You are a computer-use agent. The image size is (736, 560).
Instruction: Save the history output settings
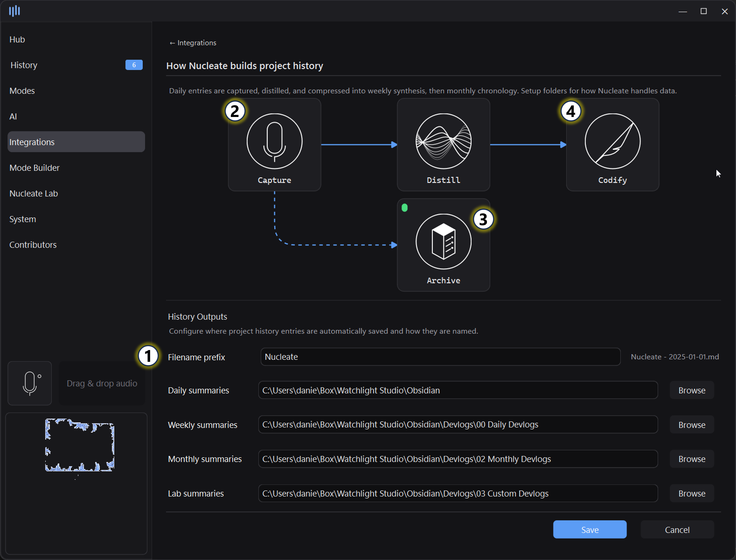pos(590,530)
